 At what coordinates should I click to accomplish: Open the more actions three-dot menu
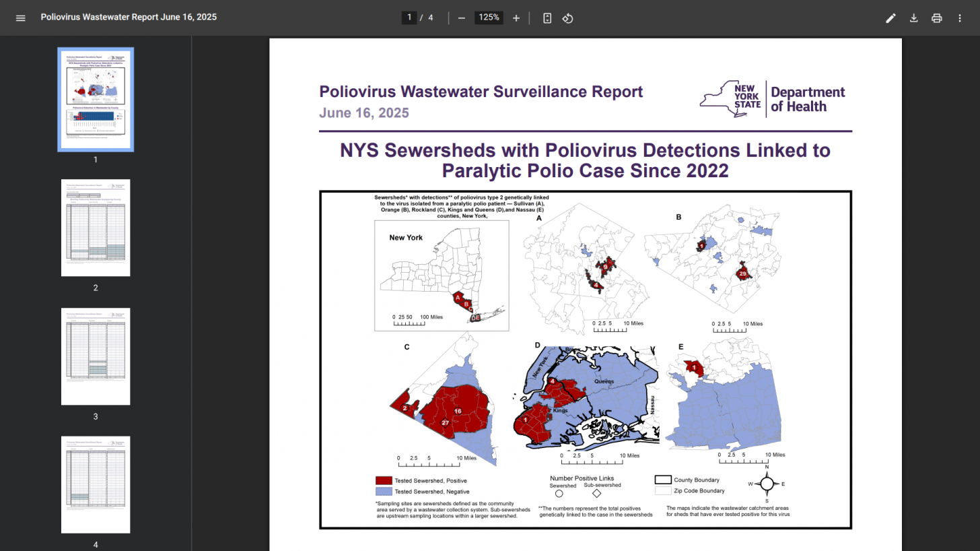(x=959, y=18)
